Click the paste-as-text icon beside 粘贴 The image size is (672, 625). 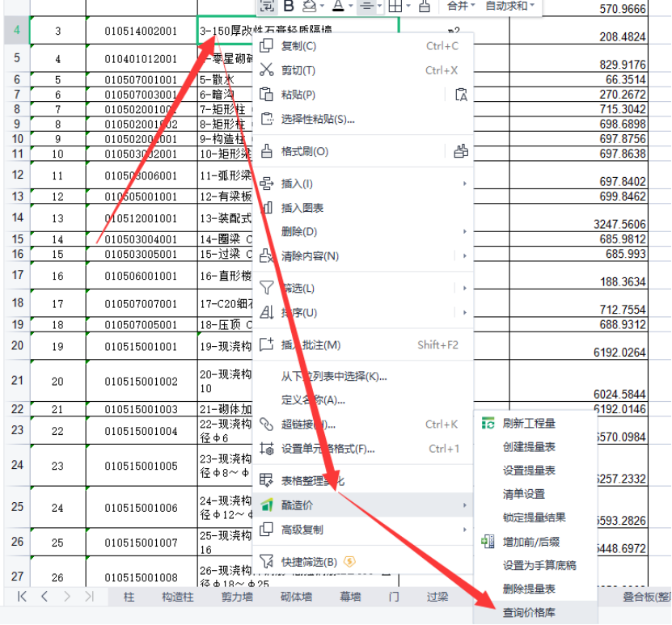click(461, 95)
